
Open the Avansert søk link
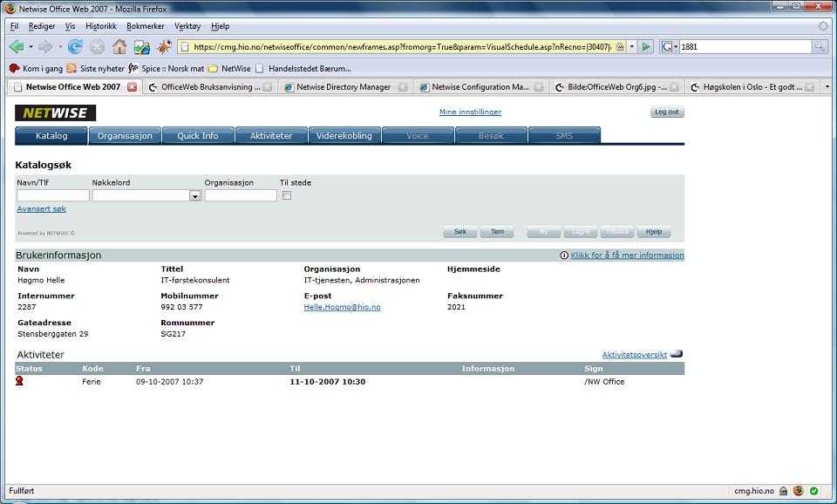pyautogui.click(x=42, y=208)
